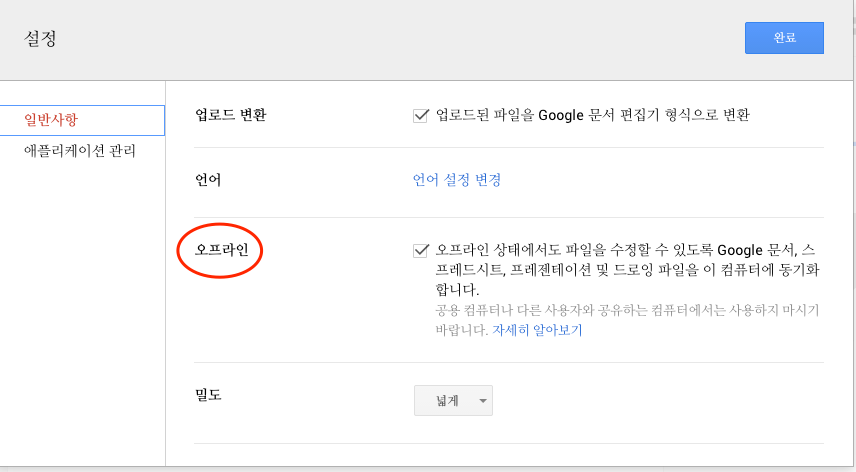
Task: Open the 언어 설정 변경 link
Action: pyautogui.click(x=457, y=180)
